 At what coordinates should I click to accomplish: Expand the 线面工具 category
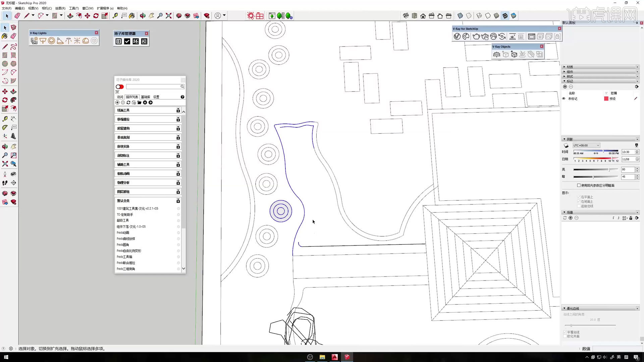click(x=148, y=110)
